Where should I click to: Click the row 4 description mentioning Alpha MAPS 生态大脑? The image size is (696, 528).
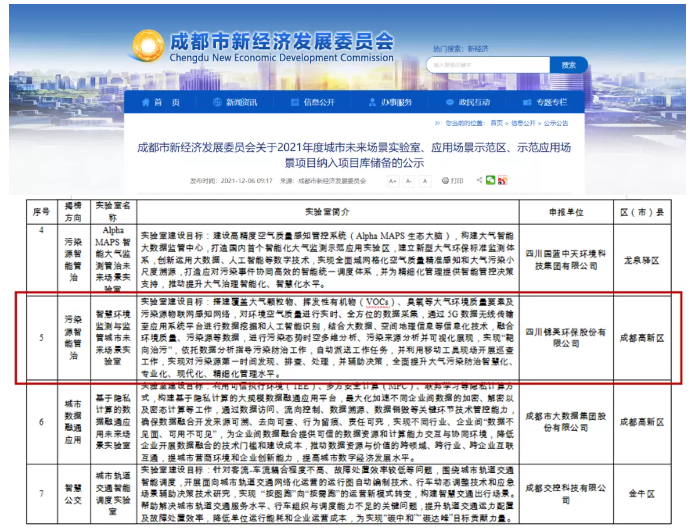click(328, 259)
